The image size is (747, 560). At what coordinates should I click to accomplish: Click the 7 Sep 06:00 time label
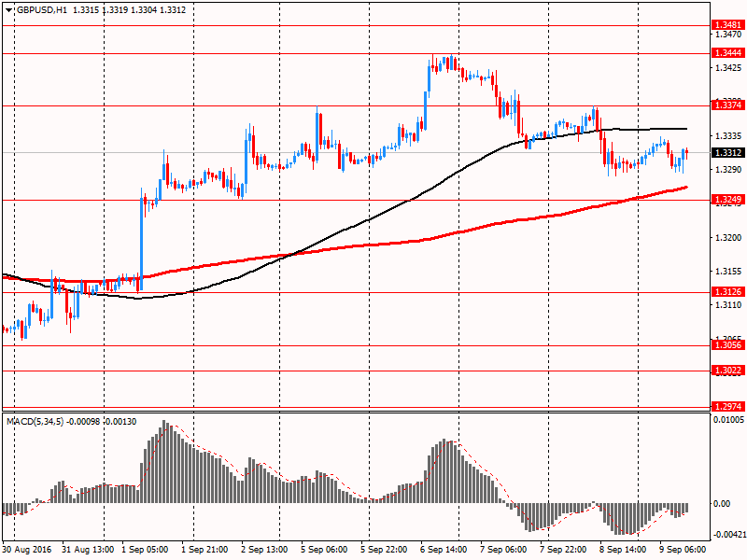click(x=503, y=550)
